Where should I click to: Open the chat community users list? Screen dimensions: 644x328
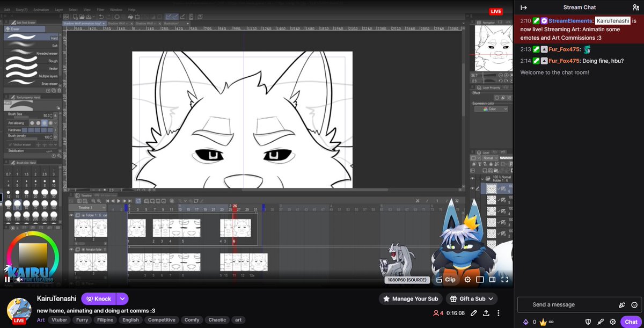[636, 8]
